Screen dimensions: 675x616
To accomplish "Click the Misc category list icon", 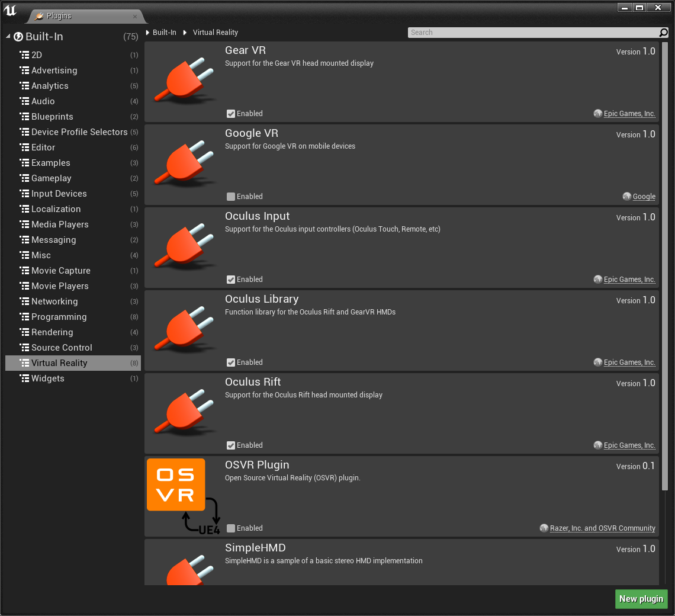I will point(24,255).
